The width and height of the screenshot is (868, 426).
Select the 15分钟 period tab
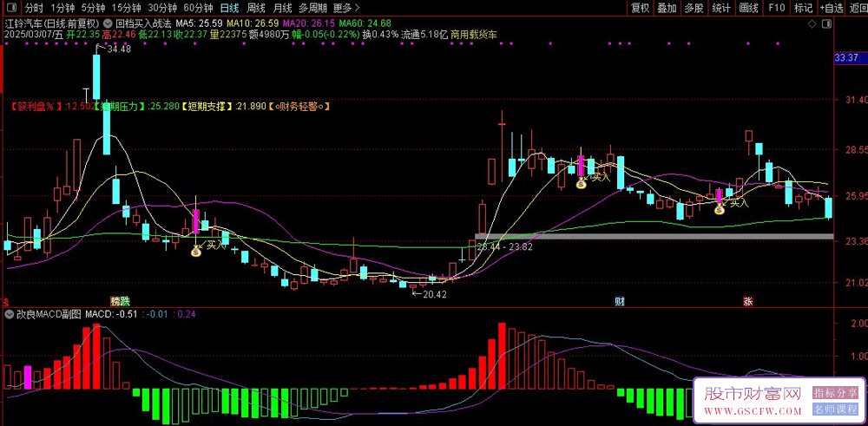[x=125, y=8]
